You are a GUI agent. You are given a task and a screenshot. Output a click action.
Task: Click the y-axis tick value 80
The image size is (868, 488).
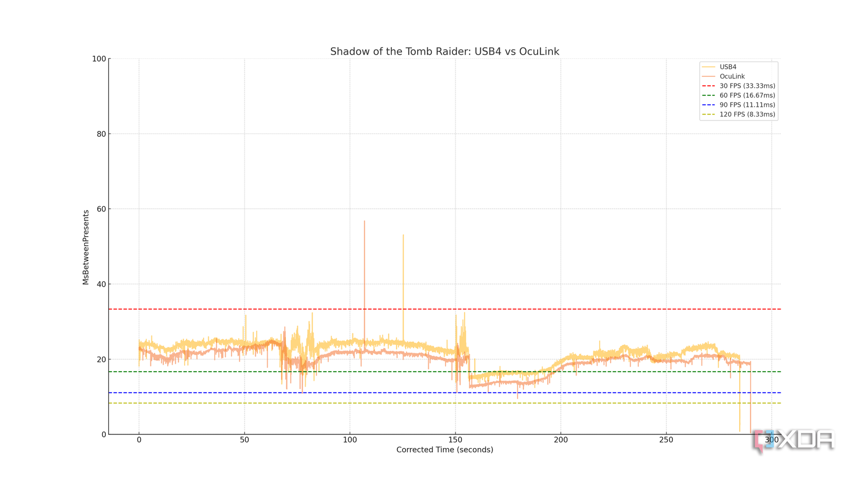(x=101, y=134)
